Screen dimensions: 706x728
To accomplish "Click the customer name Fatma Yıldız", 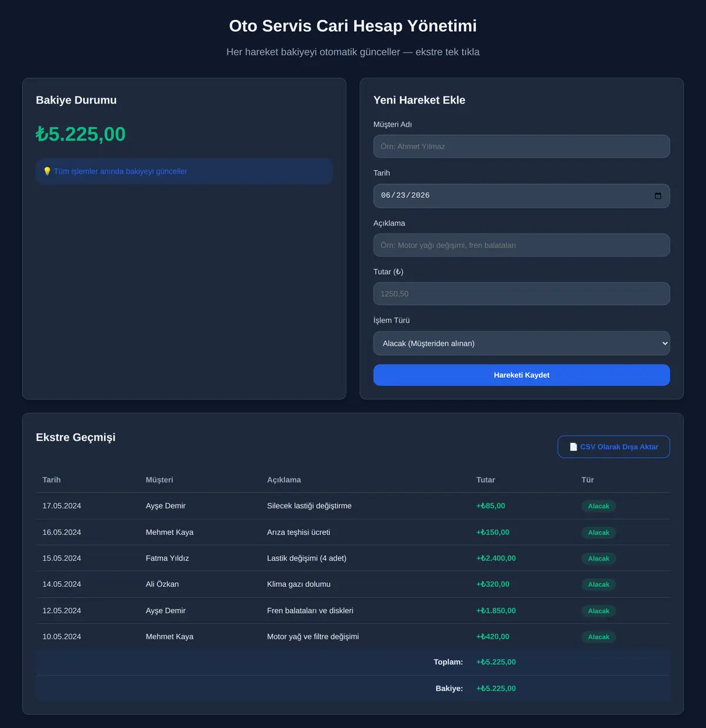I will click(168, 558).
